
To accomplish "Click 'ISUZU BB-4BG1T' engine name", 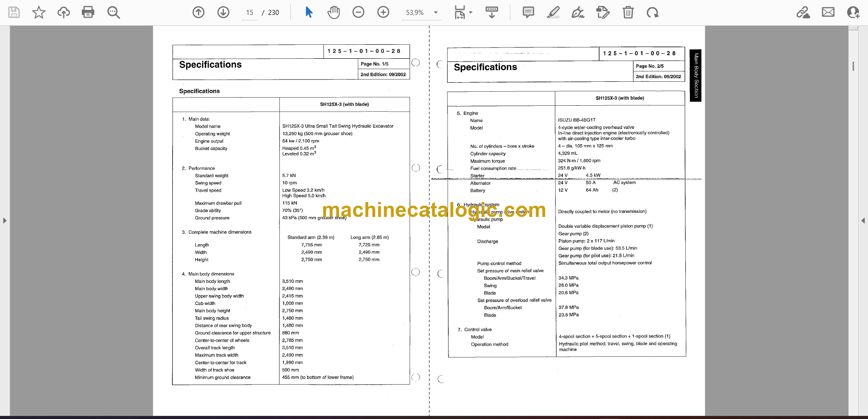I will (577, 120).
